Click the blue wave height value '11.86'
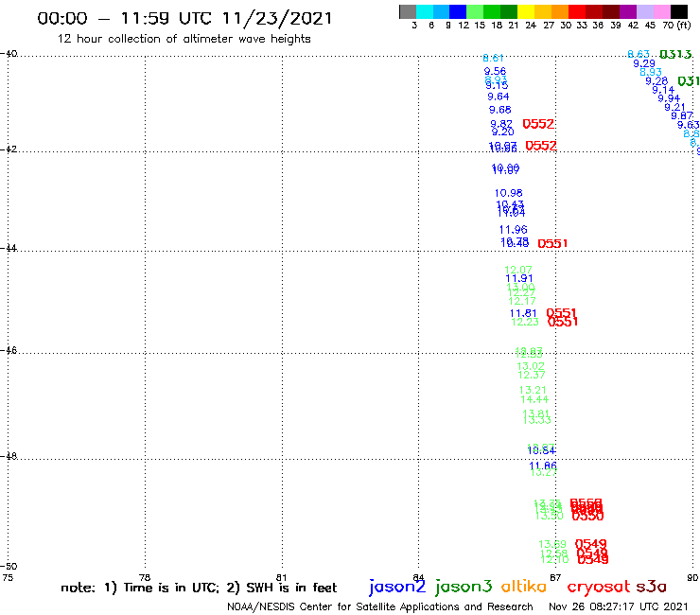The width and height of the screenshot is (700, 615). [543, 466]
